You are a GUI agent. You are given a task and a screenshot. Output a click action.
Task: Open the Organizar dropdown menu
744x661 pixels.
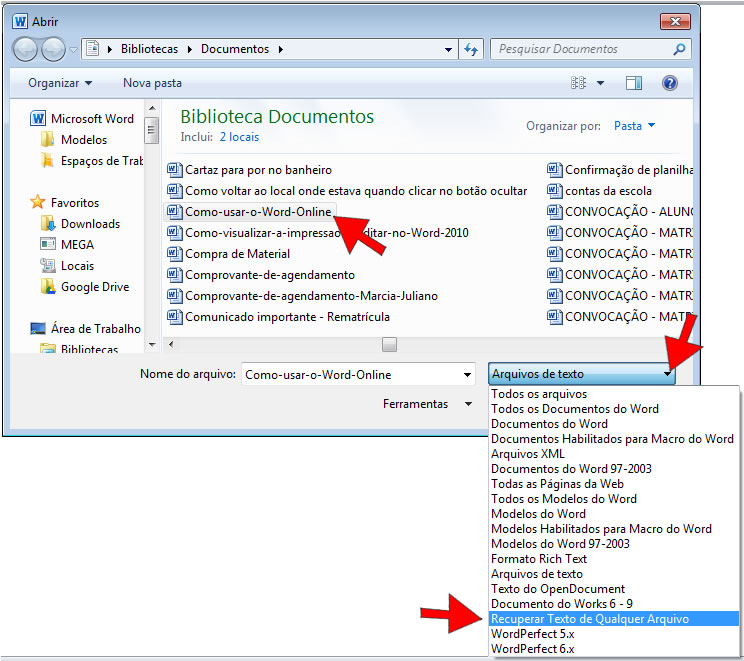(x=60, y=83)
